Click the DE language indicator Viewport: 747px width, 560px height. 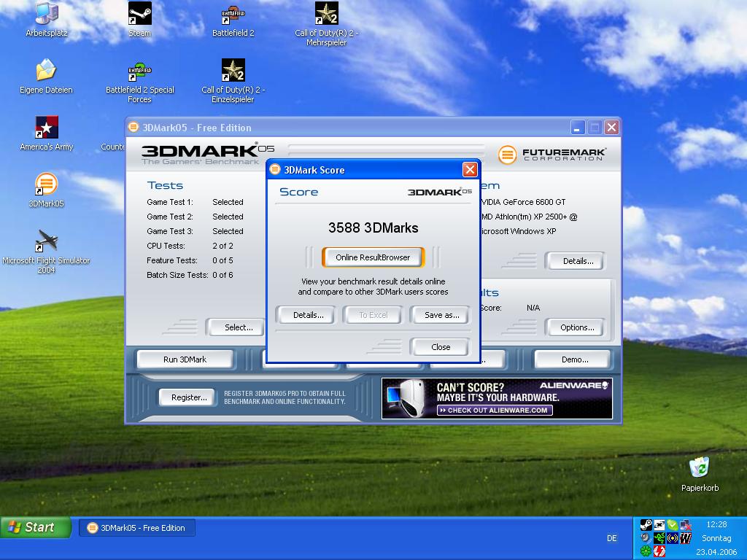pos(612,538)
